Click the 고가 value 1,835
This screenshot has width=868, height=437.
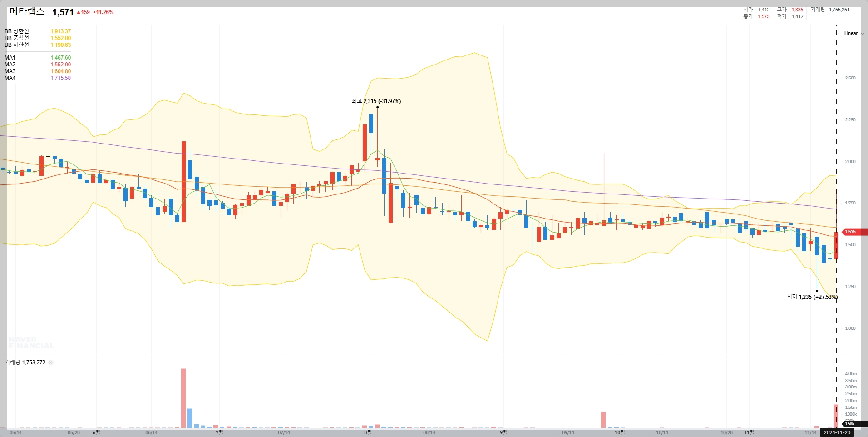[797, 10]
